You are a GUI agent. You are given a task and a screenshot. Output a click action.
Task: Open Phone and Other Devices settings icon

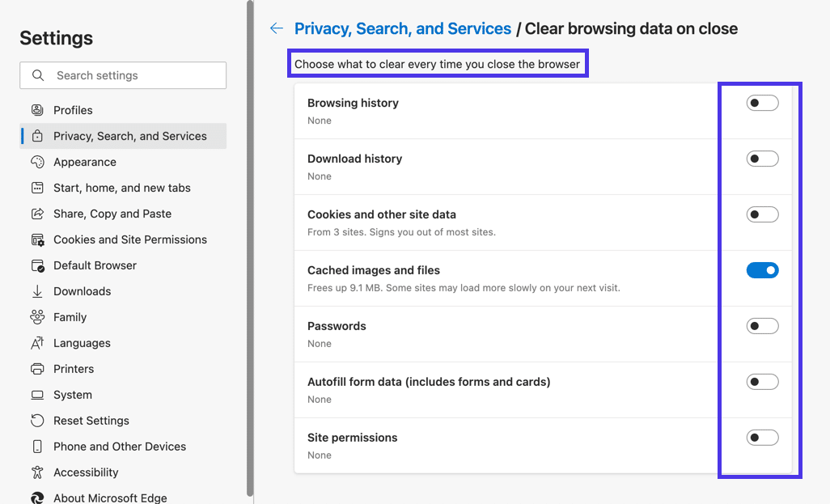pyautogui.click(x=36, y=447)
